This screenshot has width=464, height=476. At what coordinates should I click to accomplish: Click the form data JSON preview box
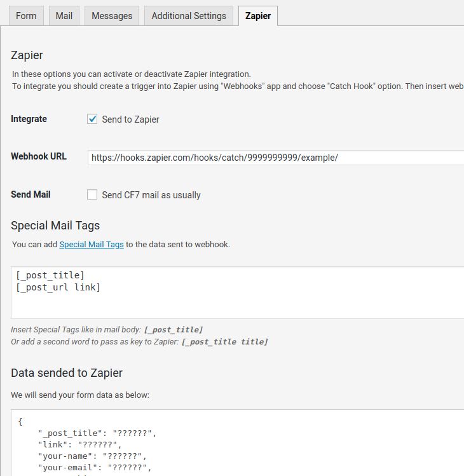238,442
